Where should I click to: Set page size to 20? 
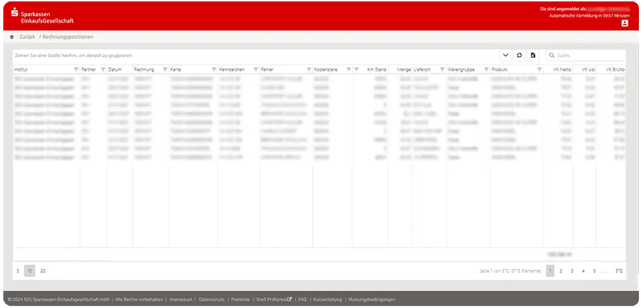tap(43, 271)
